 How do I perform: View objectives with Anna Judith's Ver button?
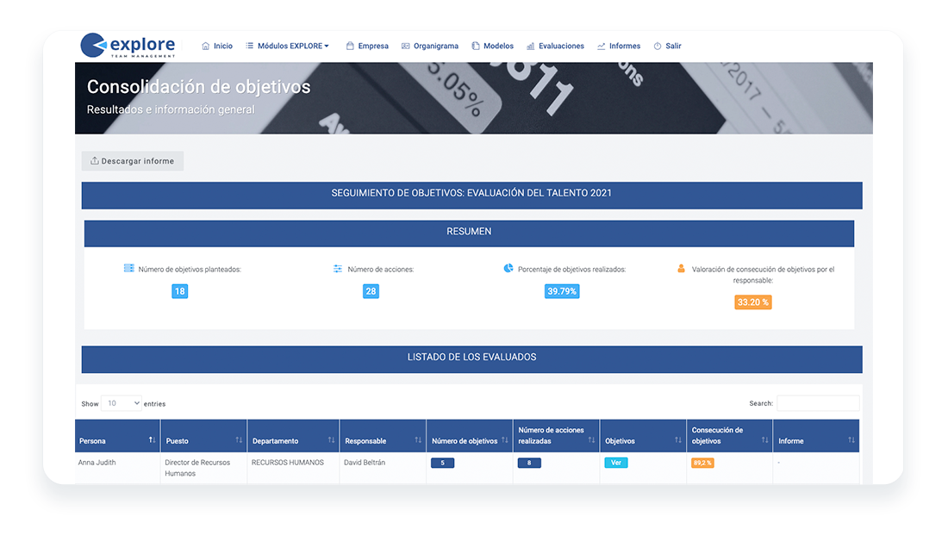coord(616,463)
